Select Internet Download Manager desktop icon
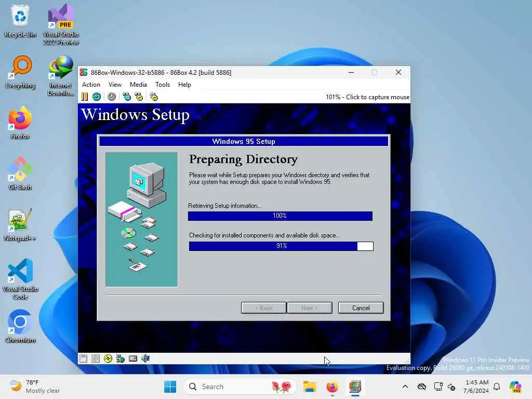 pyautogui.click(x=61, y=76)
